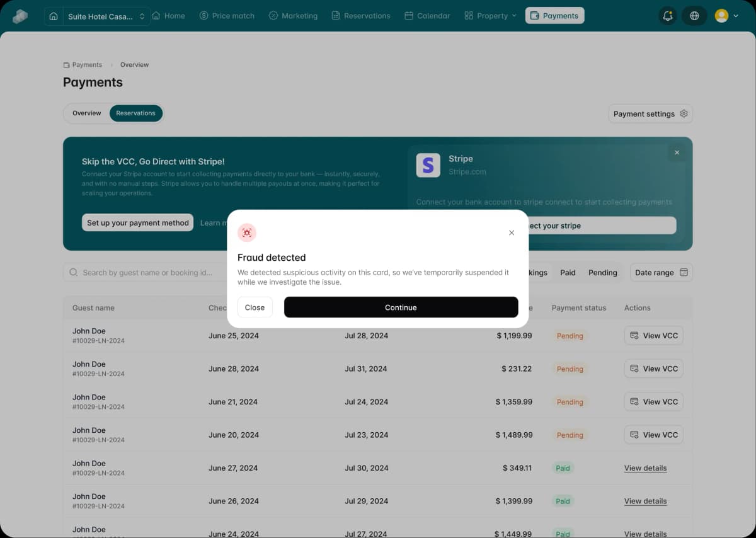The image size is (756, 538).
Task: Open the Price match nav item
Action: click(x=227, y=16)
